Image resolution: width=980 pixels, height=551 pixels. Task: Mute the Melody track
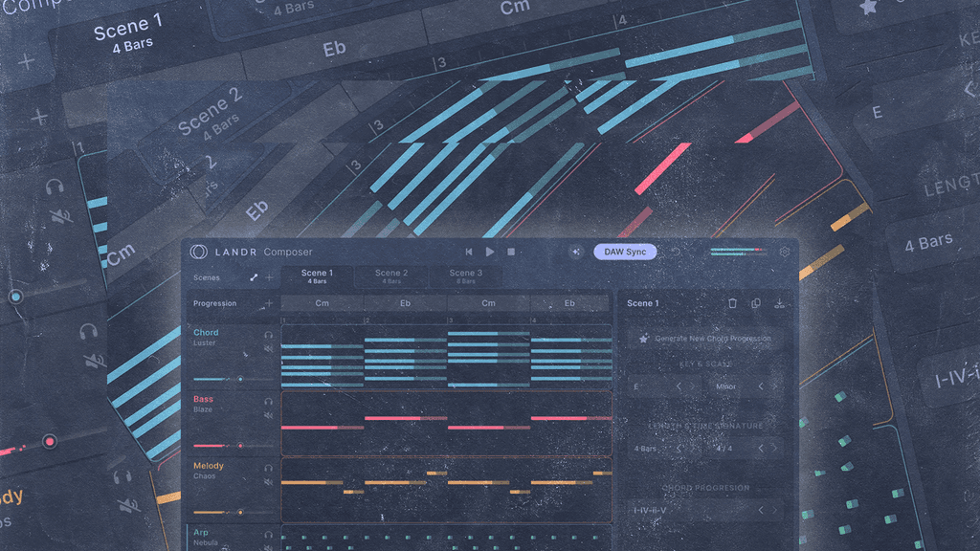click(x=269, y=482)
